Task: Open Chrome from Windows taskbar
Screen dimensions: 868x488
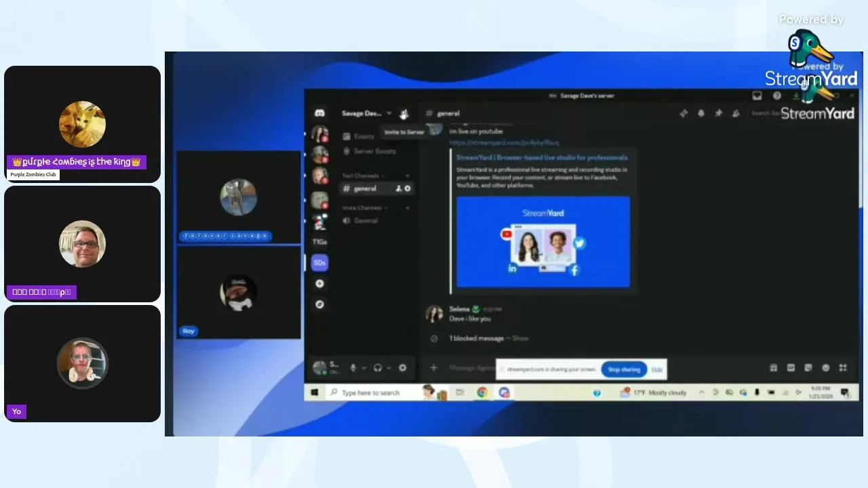Action: pyautogui.click(x=482, y=392)
